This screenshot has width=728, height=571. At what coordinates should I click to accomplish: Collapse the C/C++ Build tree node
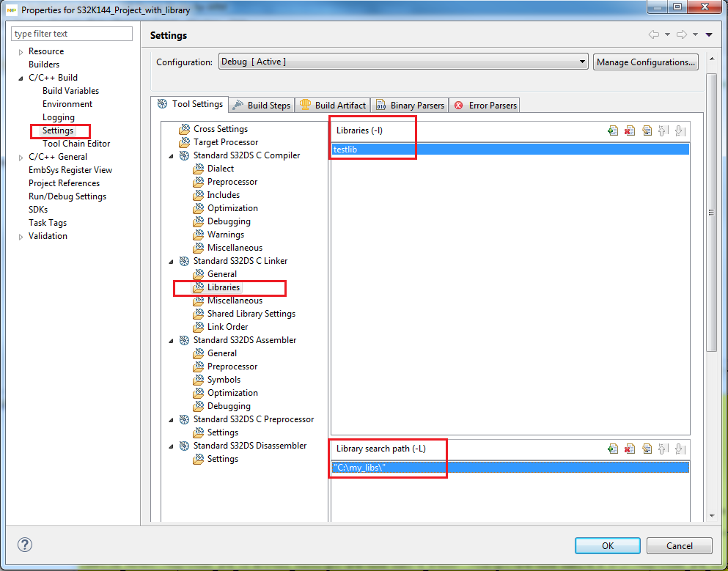21,78
